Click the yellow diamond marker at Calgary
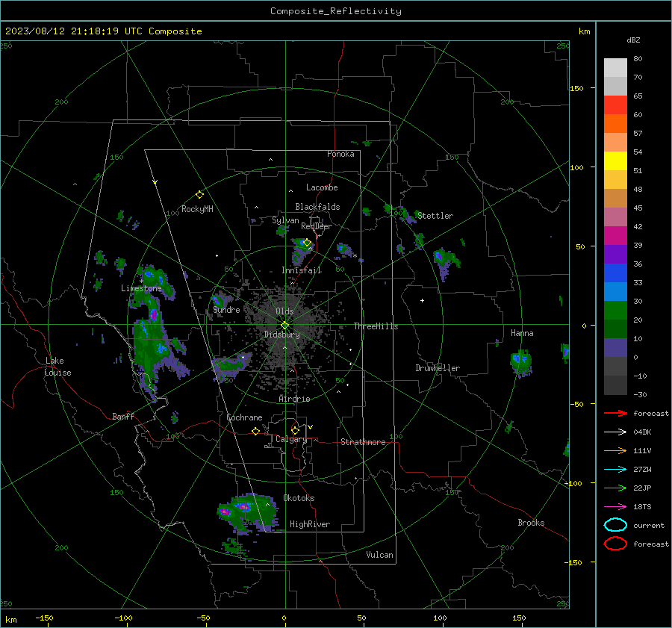This screenshot has width=672, height=628. tap(295, 430)
